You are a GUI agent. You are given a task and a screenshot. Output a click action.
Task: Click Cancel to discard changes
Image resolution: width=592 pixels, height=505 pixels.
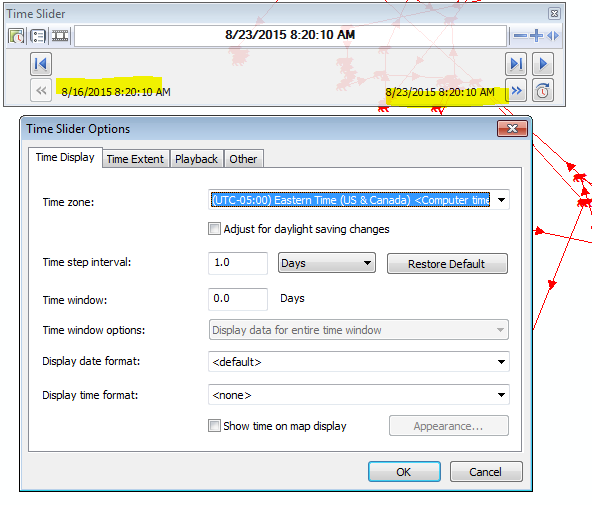[486, 472]
